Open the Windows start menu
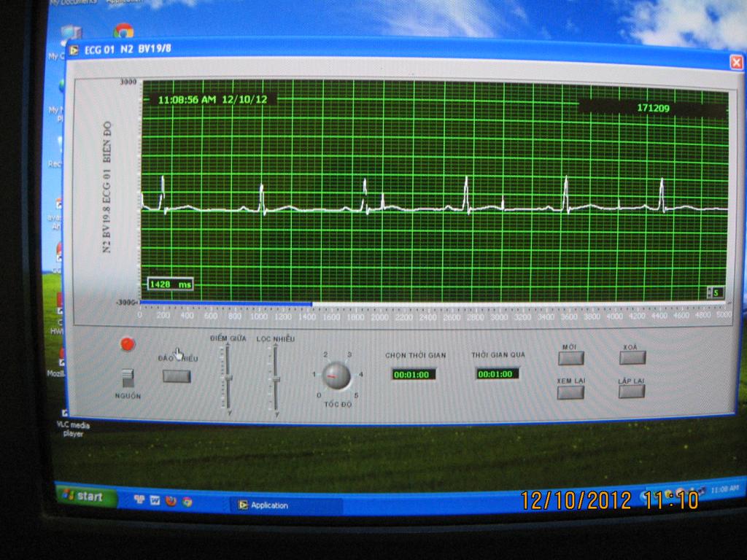Image resolution: width=747 pixels, height=560 pixels. click(86, 497)
